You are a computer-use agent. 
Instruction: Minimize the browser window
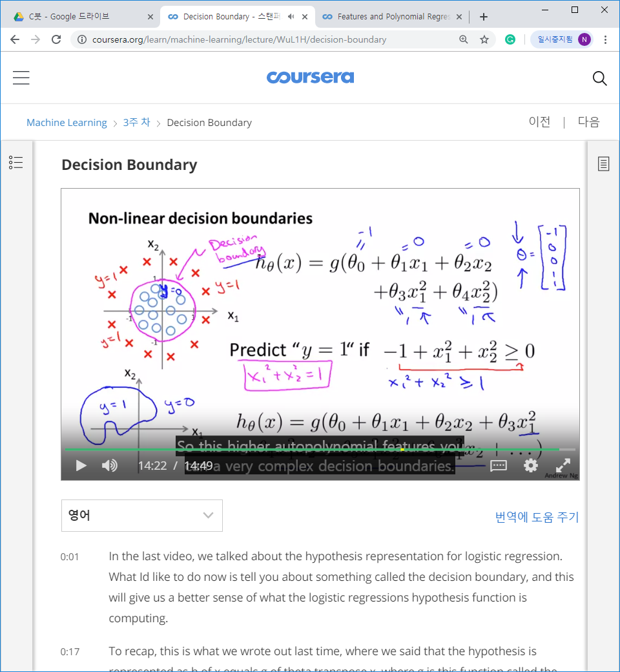pos(545,10)
